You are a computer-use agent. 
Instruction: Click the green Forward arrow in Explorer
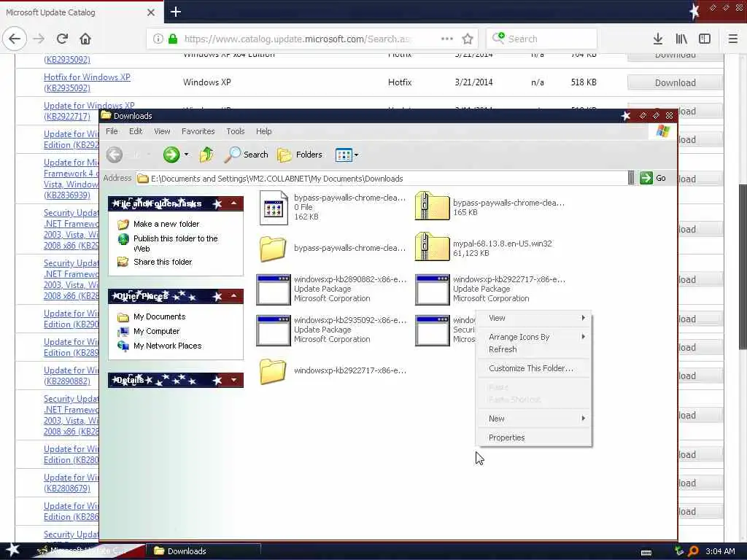171,155
